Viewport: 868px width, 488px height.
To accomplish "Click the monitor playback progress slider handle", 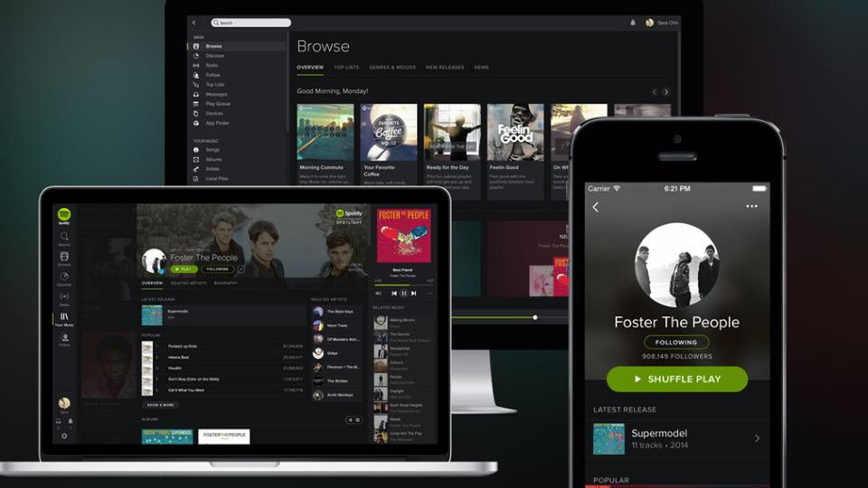I will click(534, 317).
